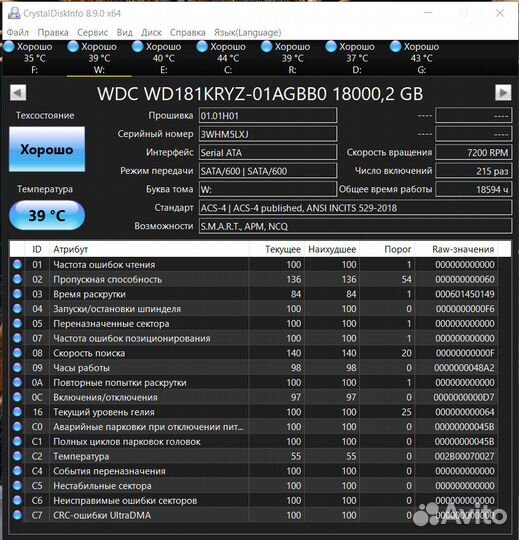Click the Raw-значения column header
The image size is (519, 540).
click(x=456, y=249)
